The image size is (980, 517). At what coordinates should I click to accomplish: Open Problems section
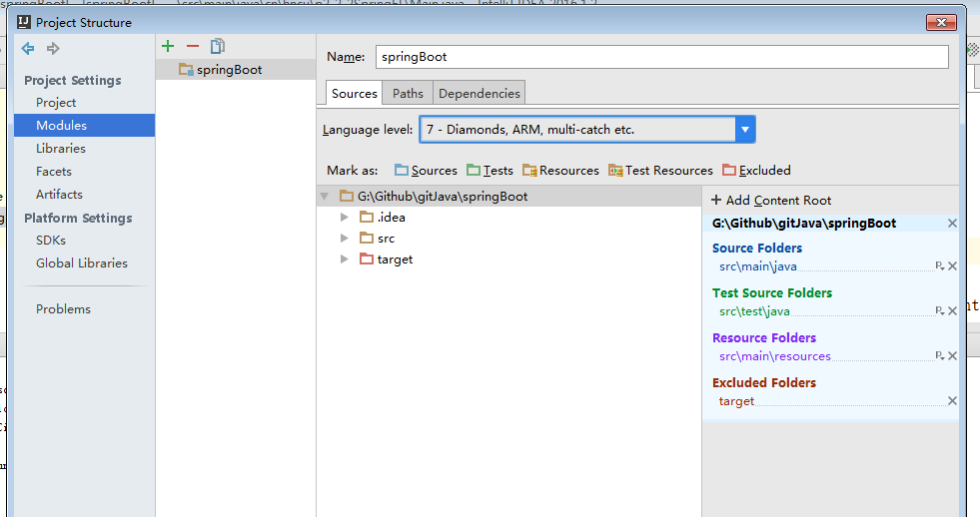click(x=63, y=309)
